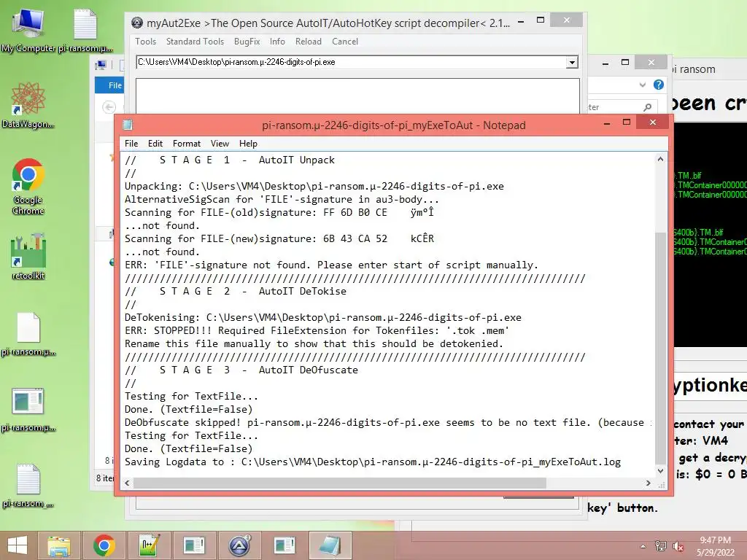Click Explorer's computer icon in quick access toolbar
Image resolution: width=747 pixels, height=560 pixels.
[101, 65]
